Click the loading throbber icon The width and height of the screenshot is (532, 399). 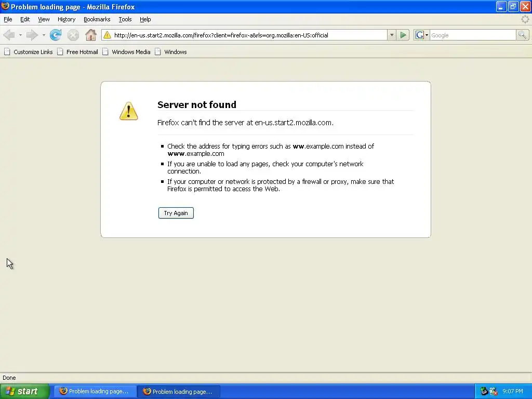click(x=525, y=19)
